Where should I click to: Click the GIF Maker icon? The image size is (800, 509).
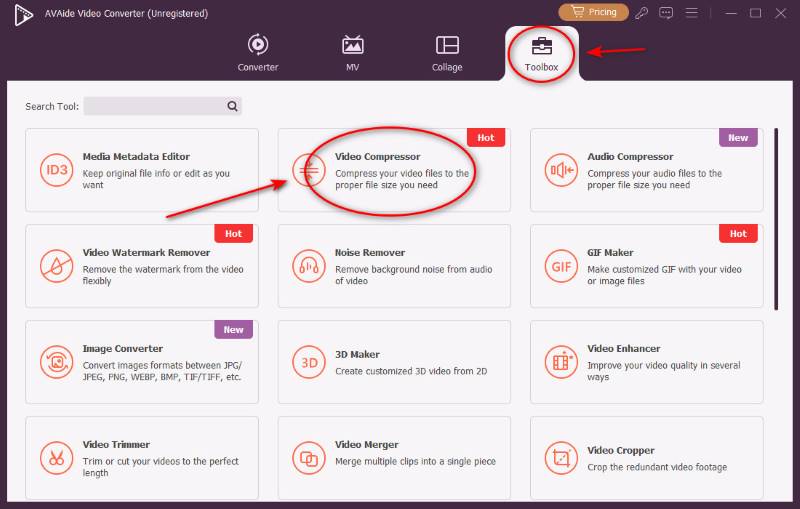point(560,266)
